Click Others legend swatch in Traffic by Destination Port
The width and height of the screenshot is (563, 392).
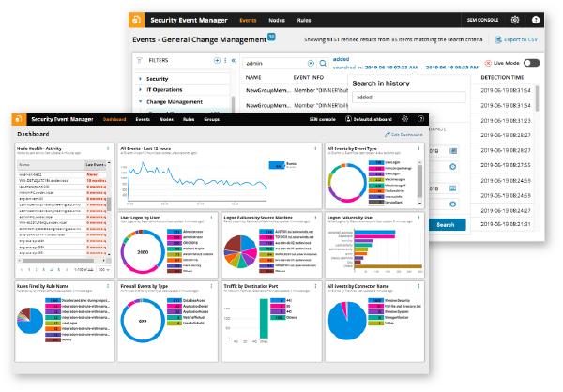pyautogui.click(x=278, y=318)
